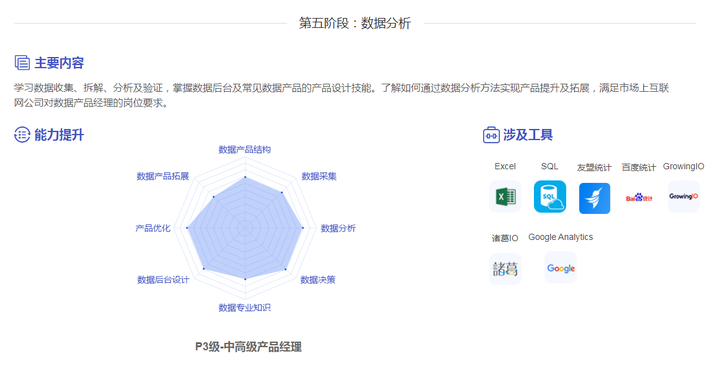
Task: Click the SQL text label
Action: pos(550,166)
